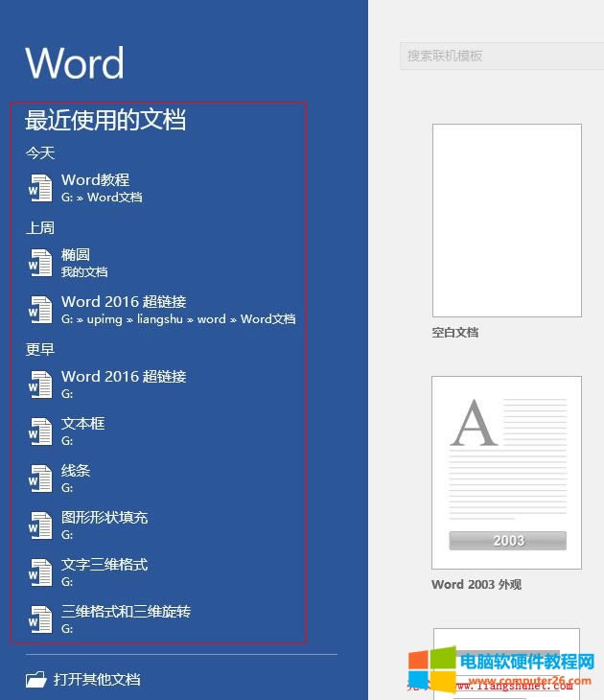Viewport: 604px width, 700px height.
Task: Click the "Word 2003 外观" template label
Action: (476, 585)
